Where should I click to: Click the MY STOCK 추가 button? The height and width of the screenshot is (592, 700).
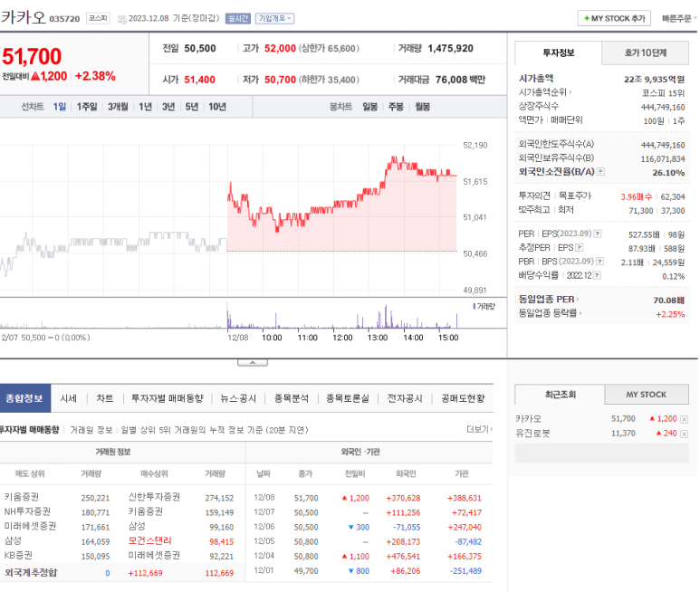coord(614,18)
